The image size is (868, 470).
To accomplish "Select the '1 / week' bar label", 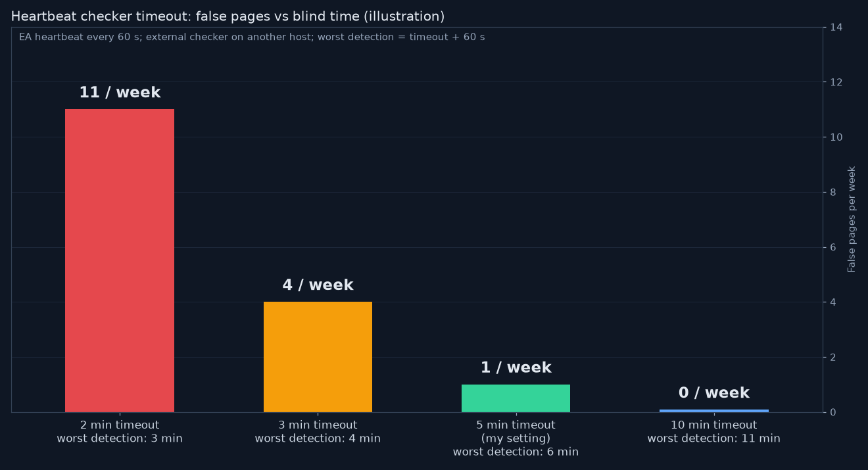I will tap(516, 368).
